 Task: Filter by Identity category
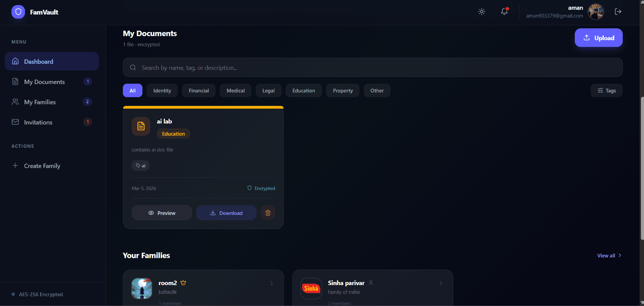coord(162,90)
